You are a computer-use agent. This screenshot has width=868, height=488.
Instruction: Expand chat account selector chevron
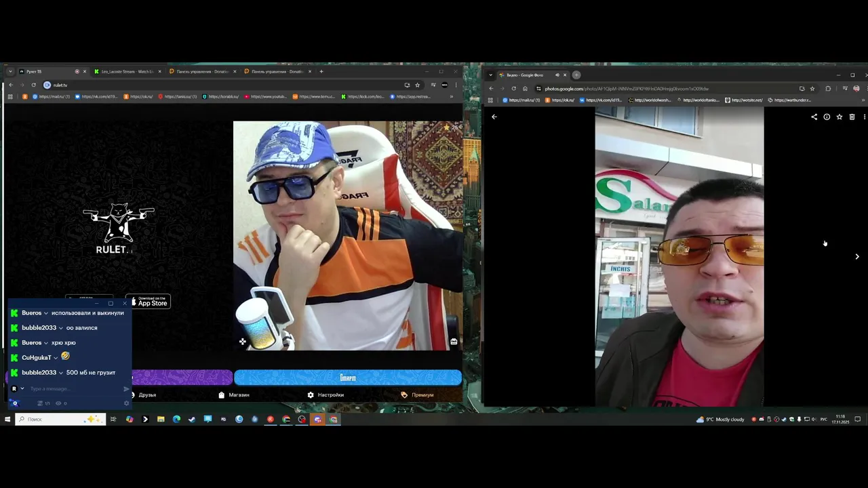click(22, 388)
